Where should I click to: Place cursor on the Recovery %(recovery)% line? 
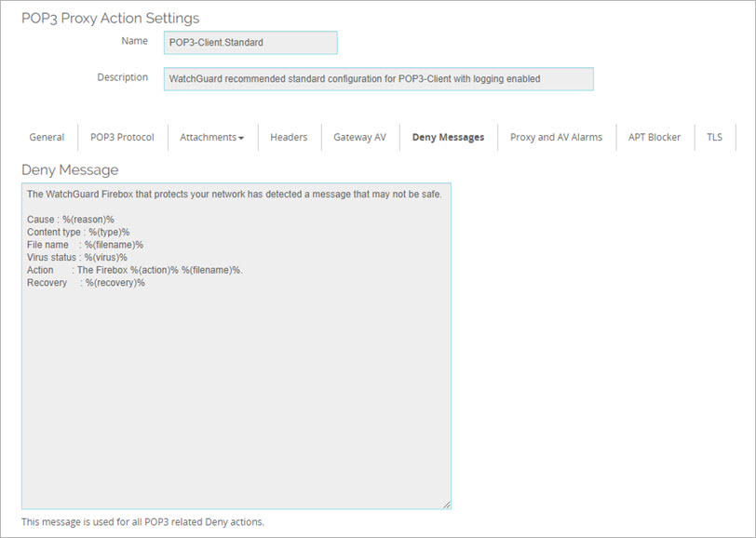click(87, 283)
